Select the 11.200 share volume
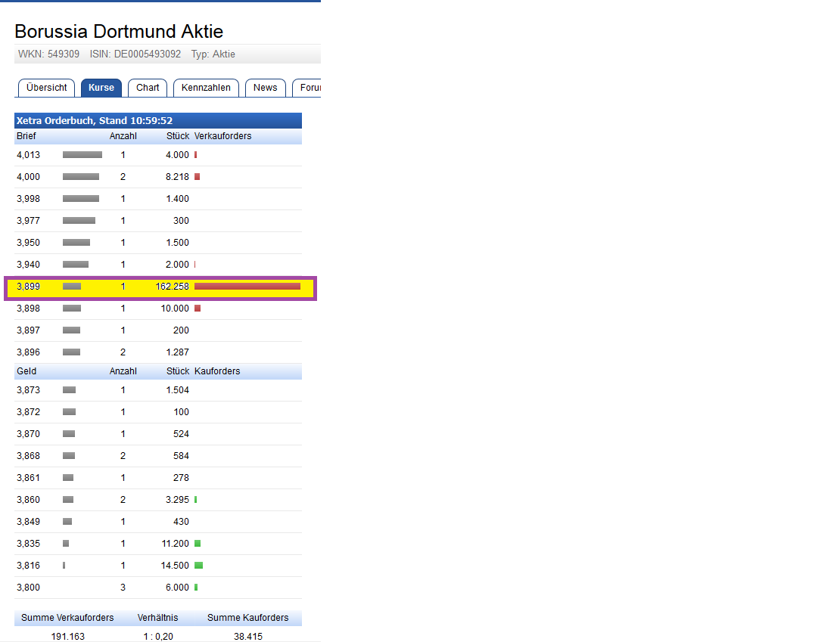Screen dimensions: 840x642 [175, 544]
